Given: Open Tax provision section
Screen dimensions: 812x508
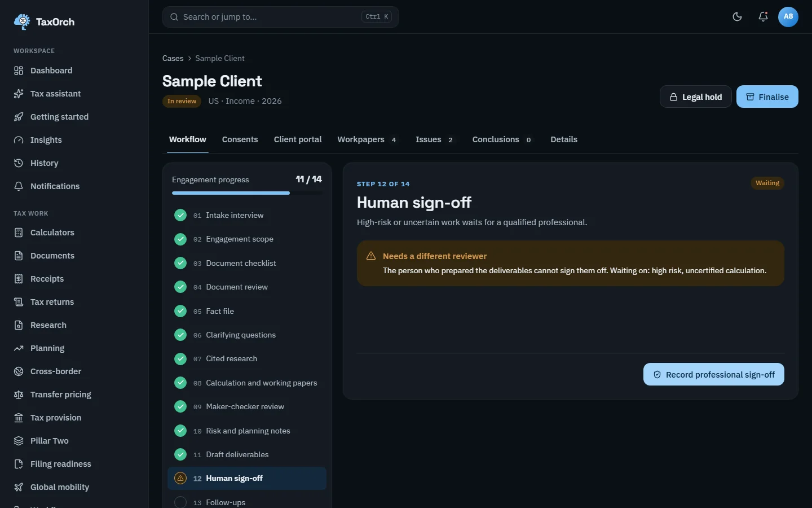Looking at the screenshot, I should (x=74, y=418).
